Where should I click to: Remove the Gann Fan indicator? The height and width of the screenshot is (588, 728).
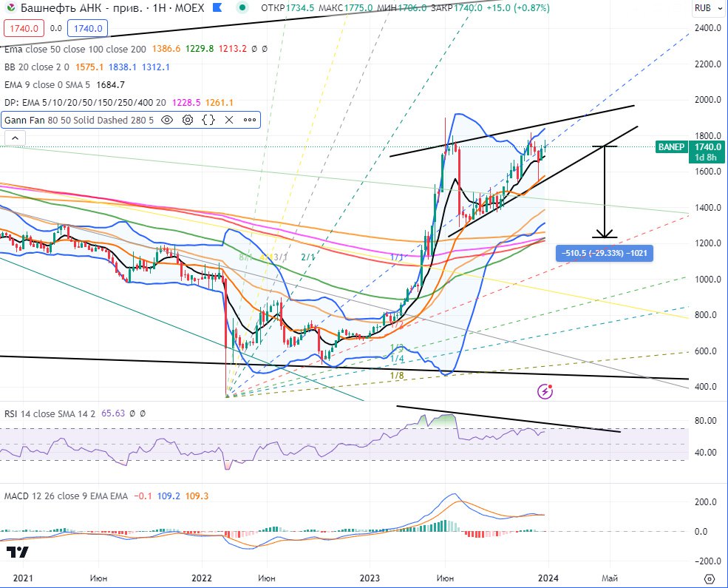[x=229, y=121]
